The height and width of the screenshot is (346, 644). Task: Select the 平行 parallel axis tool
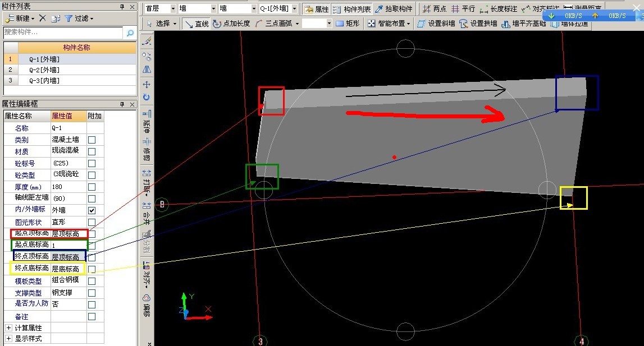[x=463, y=9]
